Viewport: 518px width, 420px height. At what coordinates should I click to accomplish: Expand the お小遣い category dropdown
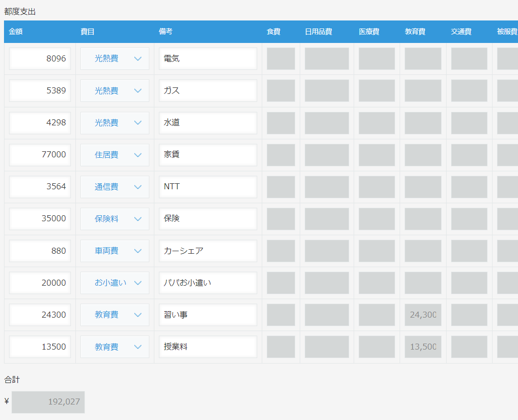tap(114, 283)
